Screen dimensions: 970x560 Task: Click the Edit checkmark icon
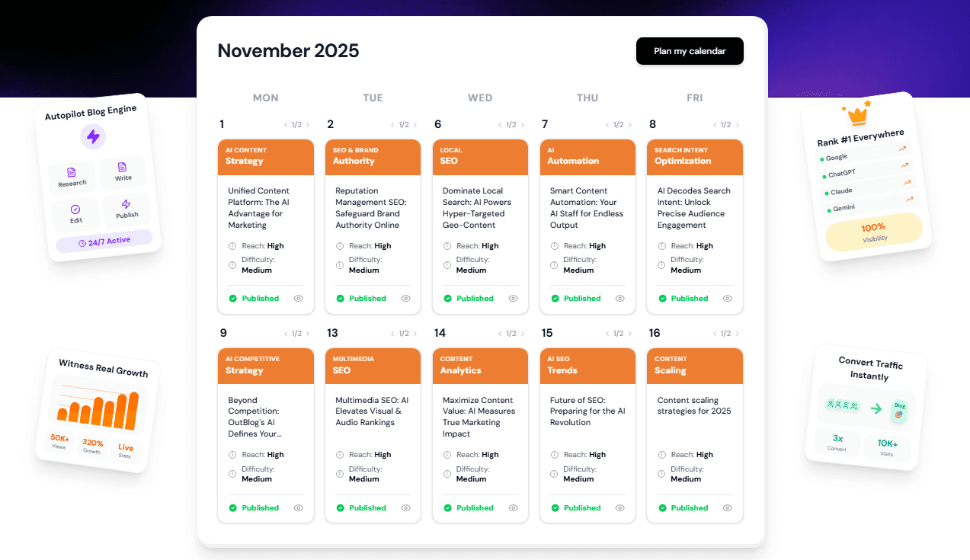tap(75, 210)
